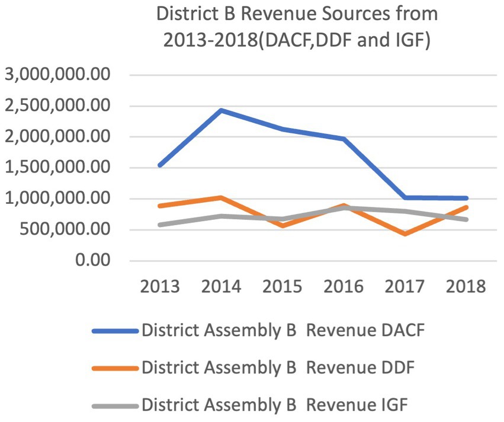Click the 1,000,000.00 y-axis label
This screenshot has height=422, width=504.
click(x=57, y=198)
